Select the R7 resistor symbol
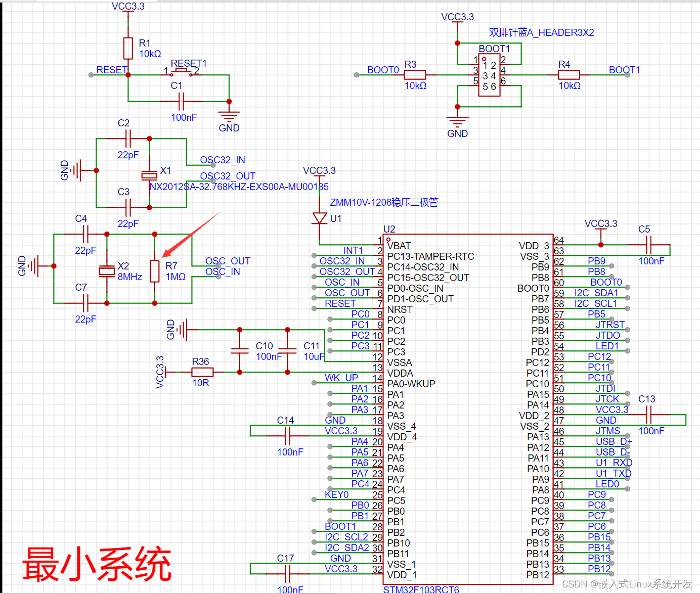700x594 pixels. click(155, 271)
